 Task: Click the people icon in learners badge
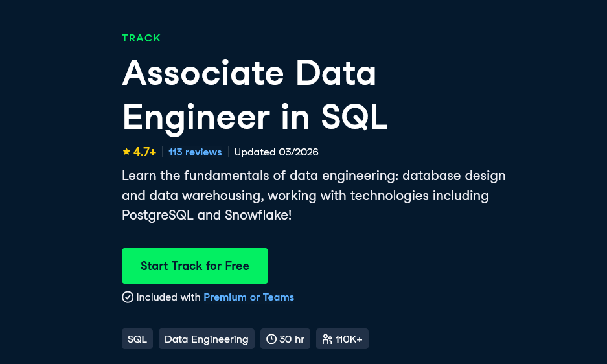[x=327, y=339]
